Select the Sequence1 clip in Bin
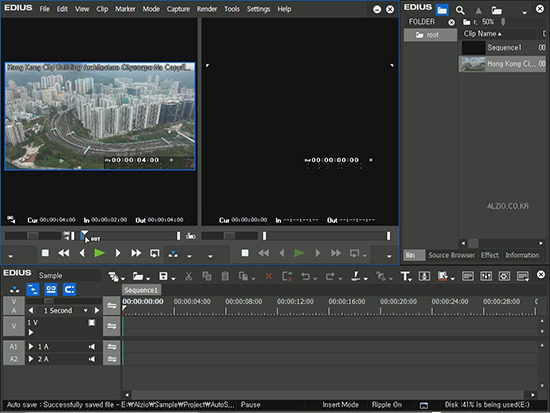This screenshot has height=413, width=550. [502, 47]
